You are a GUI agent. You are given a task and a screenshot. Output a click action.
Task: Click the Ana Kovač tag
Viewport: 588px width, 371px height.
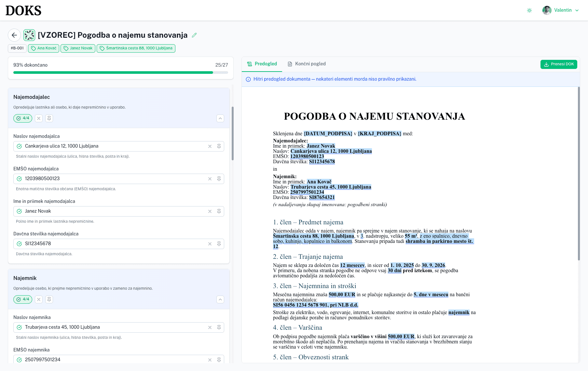coord(44,48)
